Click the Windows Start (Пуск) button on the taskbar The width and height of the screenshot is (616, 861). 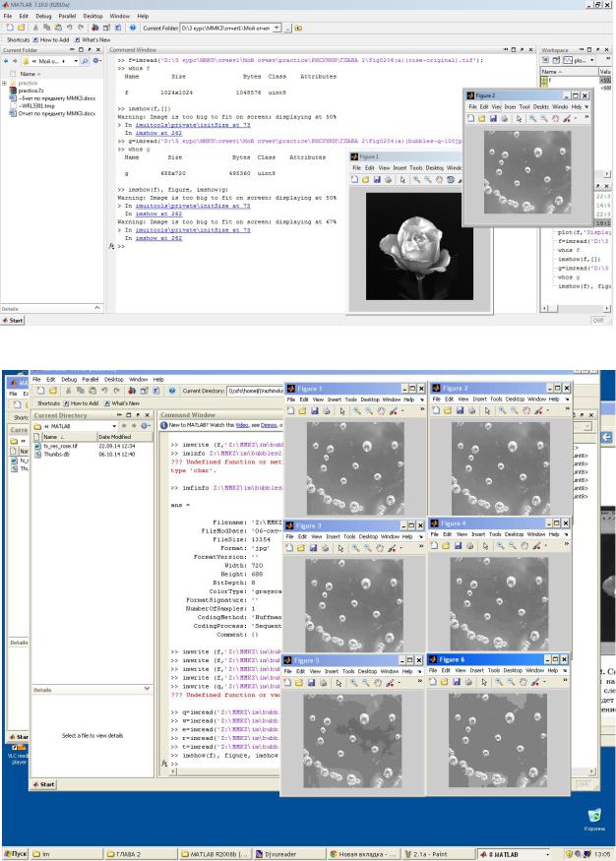click(16, 854)
